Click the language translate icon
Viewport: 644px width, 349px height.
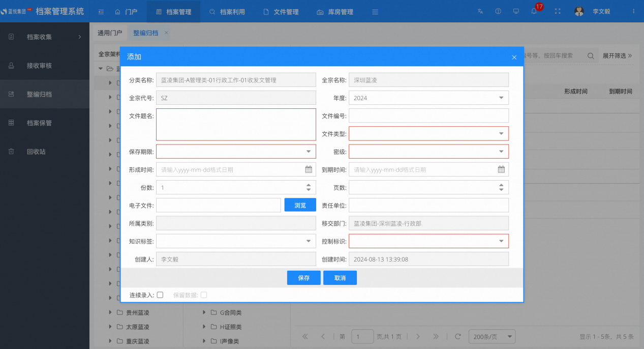pos(480,11)
